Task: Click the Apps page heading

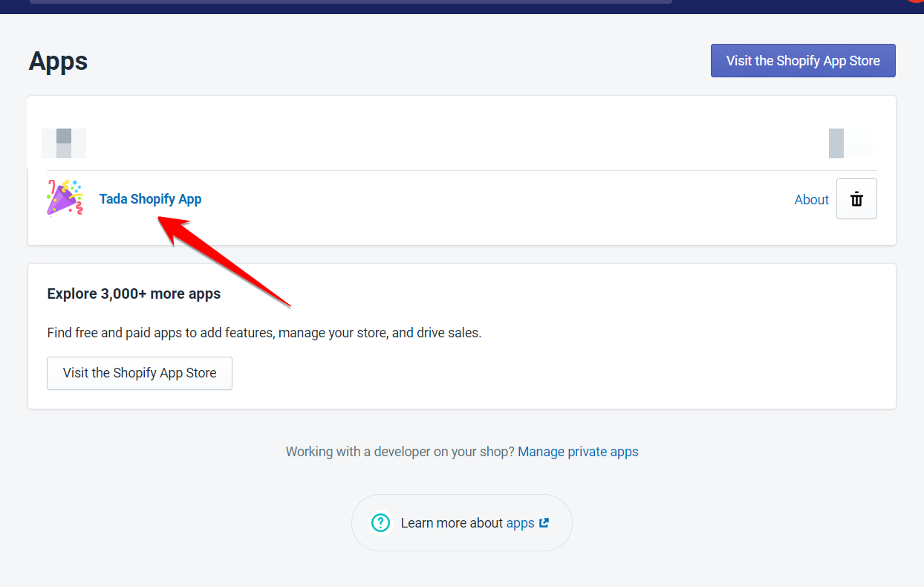Action: pos(59,61)
